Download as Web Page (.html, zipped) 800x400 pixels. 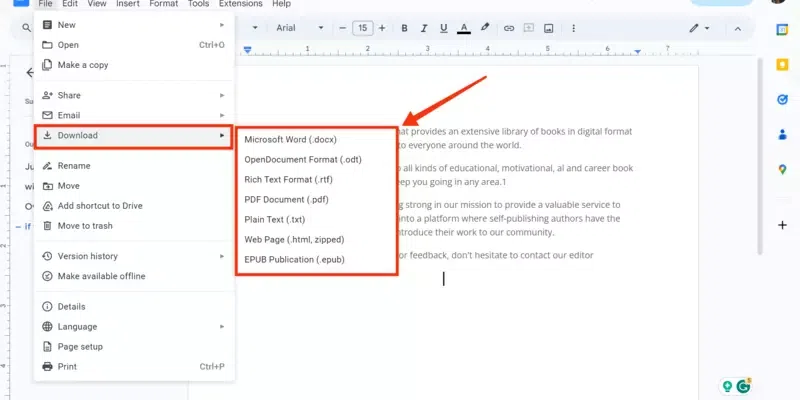pos(316,239)
